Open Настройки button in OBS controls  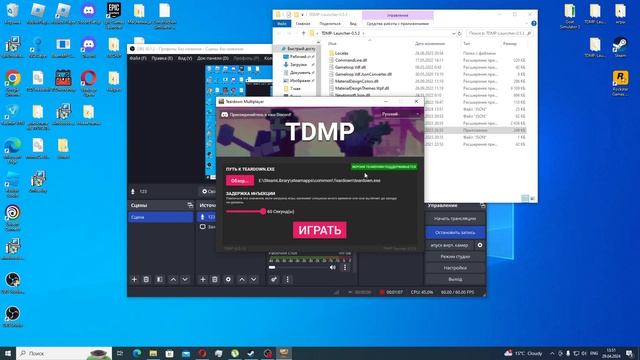pyautogui.click(x=455, y=268)
